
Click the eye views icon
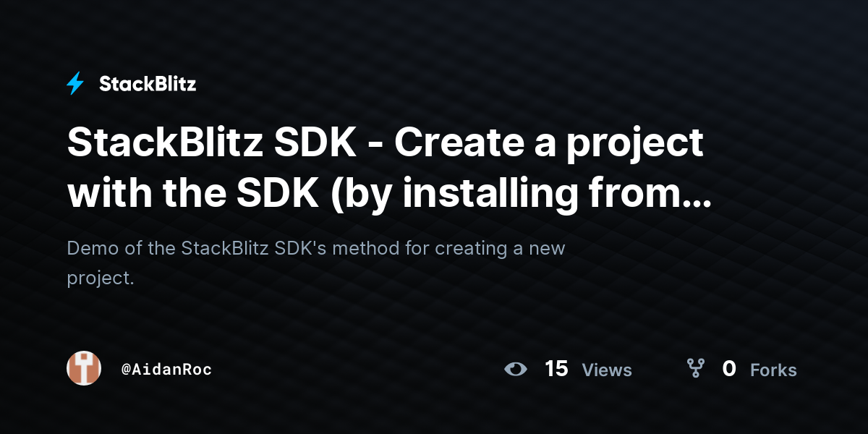pyautogui.click(x=516, y=369)
